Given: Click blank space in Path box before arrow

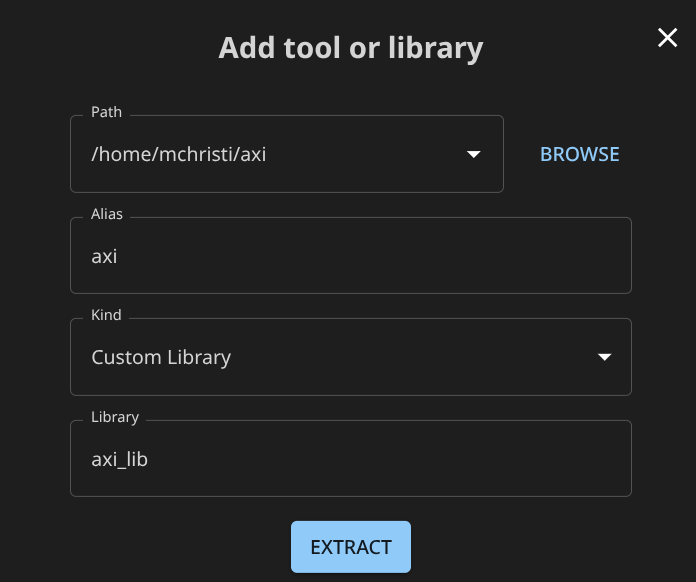Looking at the screenshot, I should coord(370,154).
